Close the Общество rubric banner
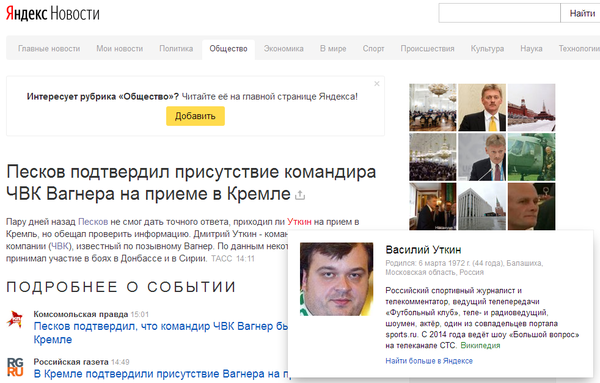 point(377,83)
